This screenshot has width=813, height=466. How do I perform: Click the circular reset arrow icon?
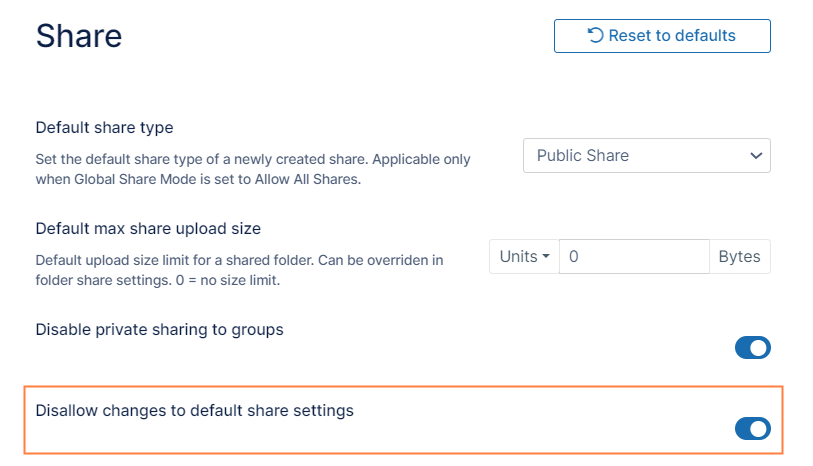tap(595, 36)
